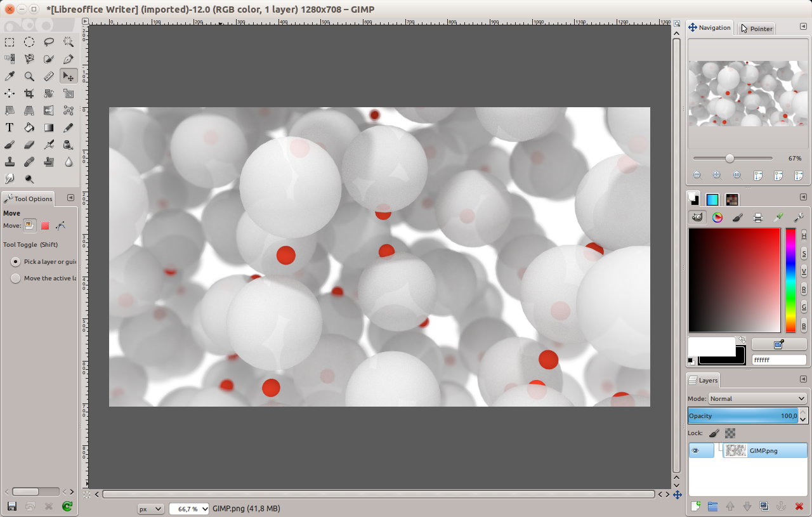Select the Text tool
Screen dimensions: 812x517
(x=10, y=128)
